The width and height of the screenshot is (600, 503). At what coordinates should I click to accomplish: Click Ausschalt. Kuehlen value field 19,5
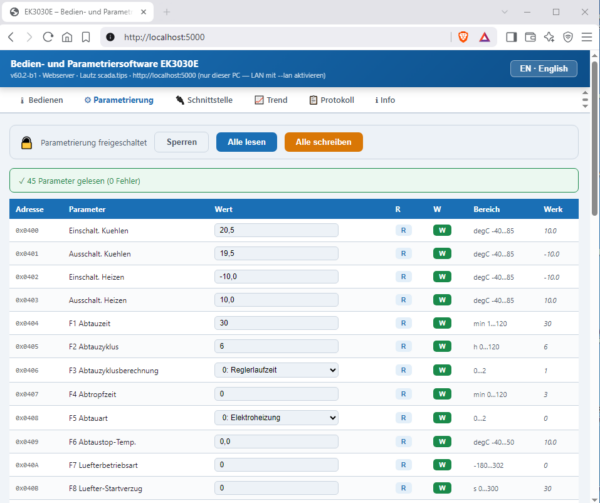[x=276, y=254]
